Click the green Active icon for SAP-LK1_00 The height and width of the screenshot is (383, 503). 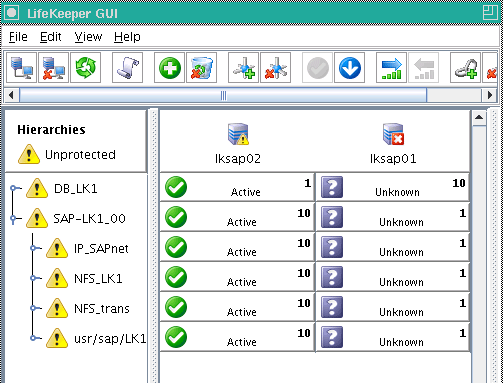point(176,217)
